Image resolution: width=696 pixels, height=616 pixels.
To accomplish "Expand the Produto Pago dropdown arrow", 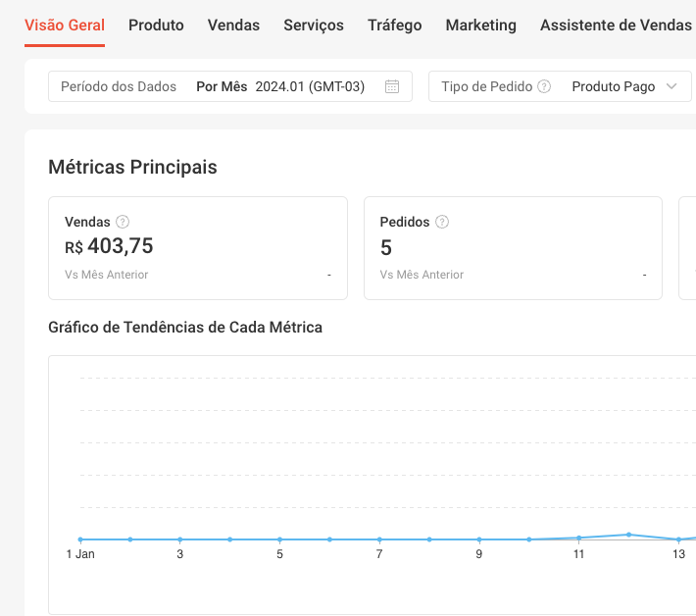I will pyautogui.click(x=671, y=86).
